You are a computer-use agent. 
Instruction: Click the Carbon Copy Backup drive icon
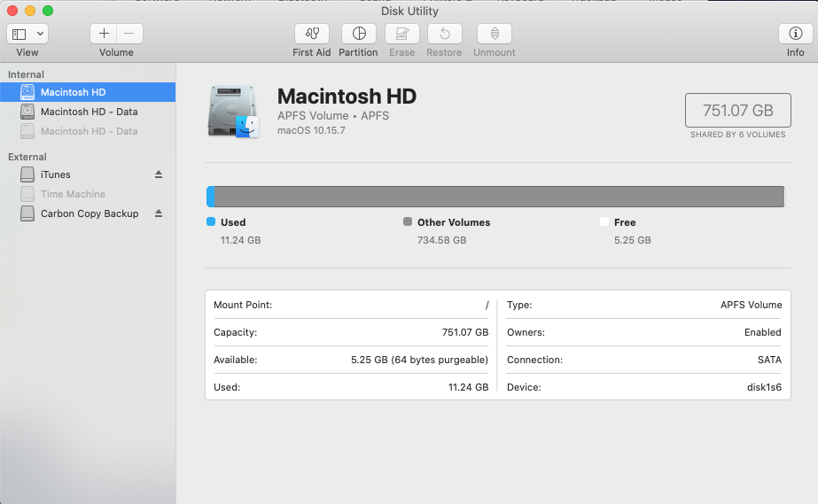[x=27, y=213]
